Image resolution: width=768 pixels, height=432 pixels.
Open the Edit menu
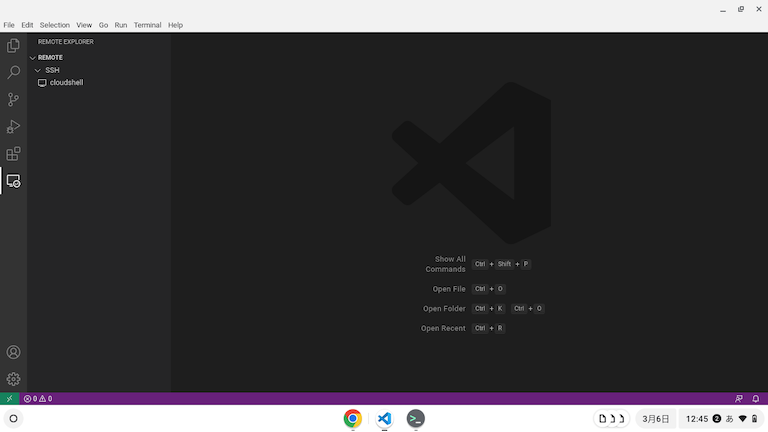27,25
